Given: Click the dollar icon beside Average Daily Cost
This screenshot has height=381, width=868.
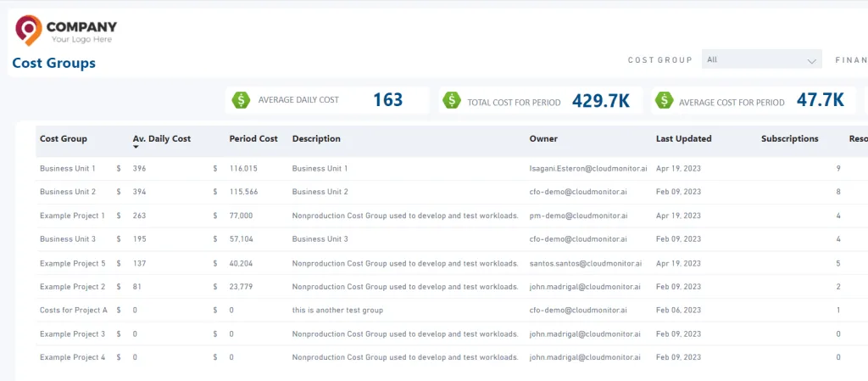Looking at the screenshot, I should (241, 100).
